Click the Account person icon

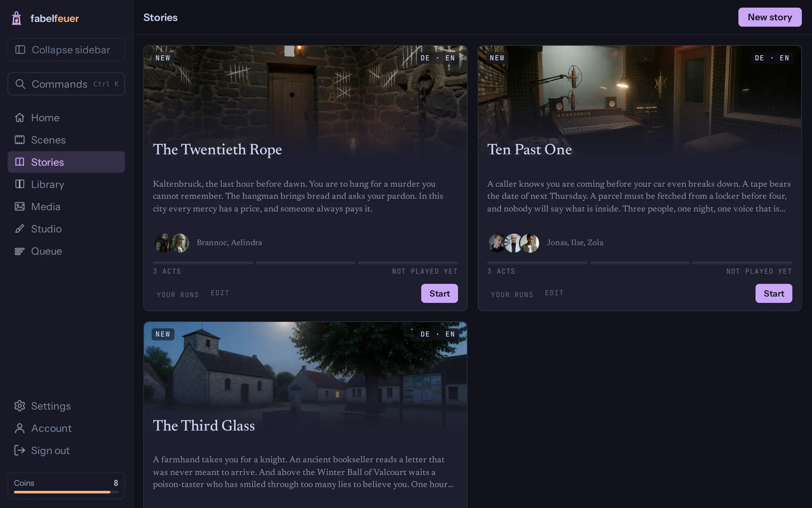pos(19,428)
